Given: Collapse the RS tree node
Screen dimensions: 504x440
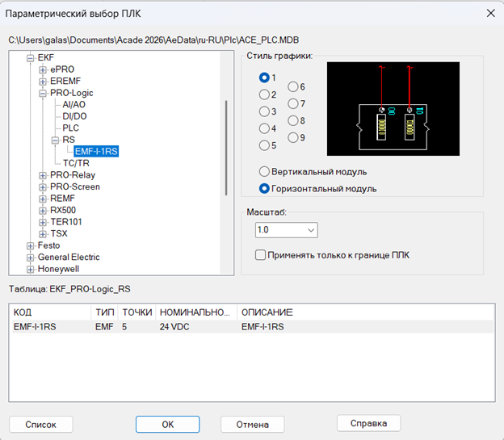Looking at the screenshot, I should click(55, 140).
